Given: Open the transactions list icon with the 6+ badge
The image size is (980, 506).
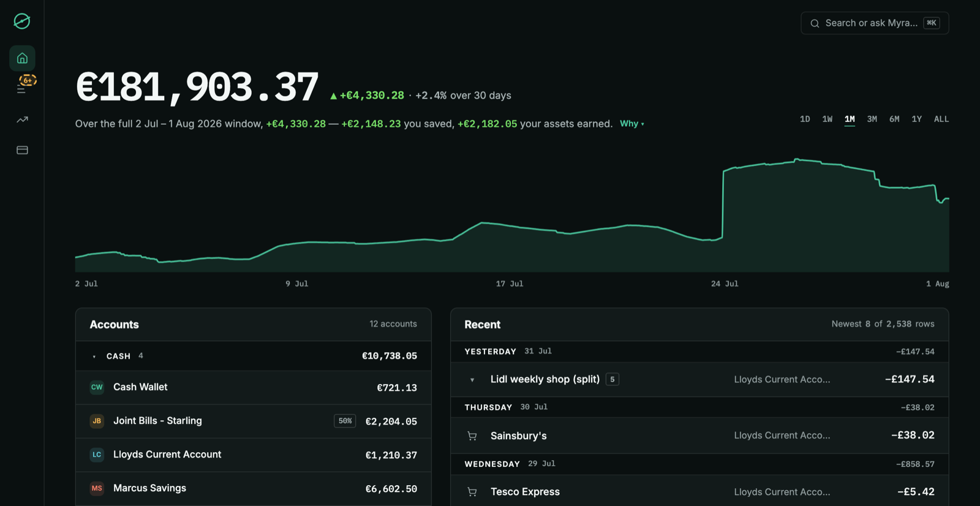Looking at the screenshot, I should (x=22, y=89).
